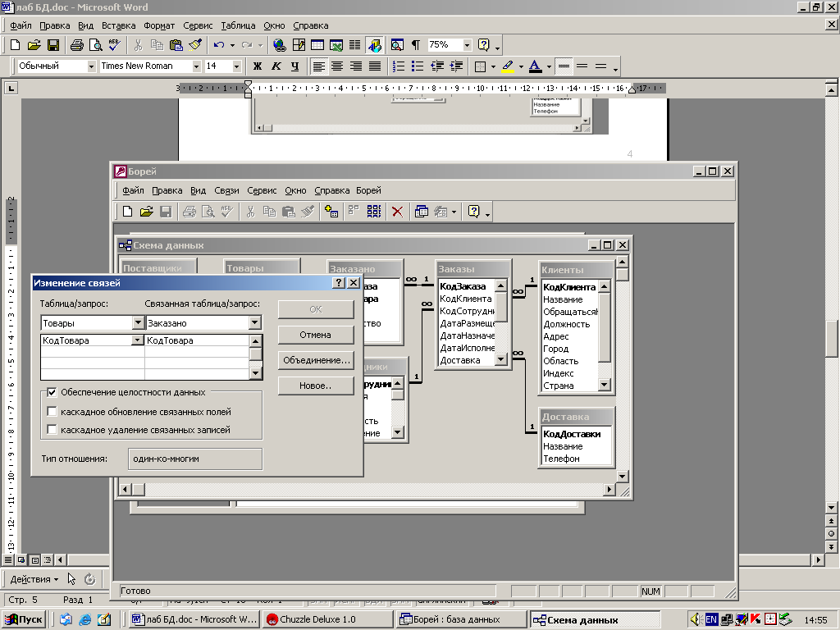Open Сервис menu in Борей window
This screenshot has width=840, height=630.
[x=262, y=190]
